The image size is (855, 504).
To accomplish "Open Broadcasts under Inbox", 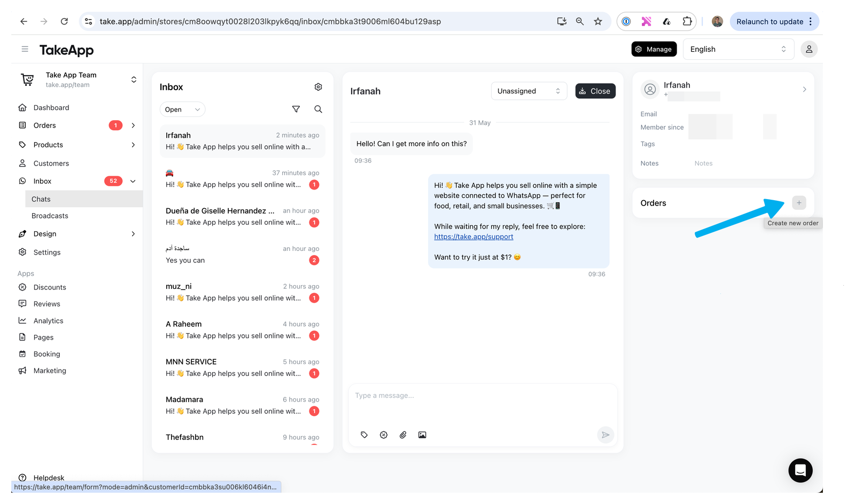I will click(x=50, y=216).
